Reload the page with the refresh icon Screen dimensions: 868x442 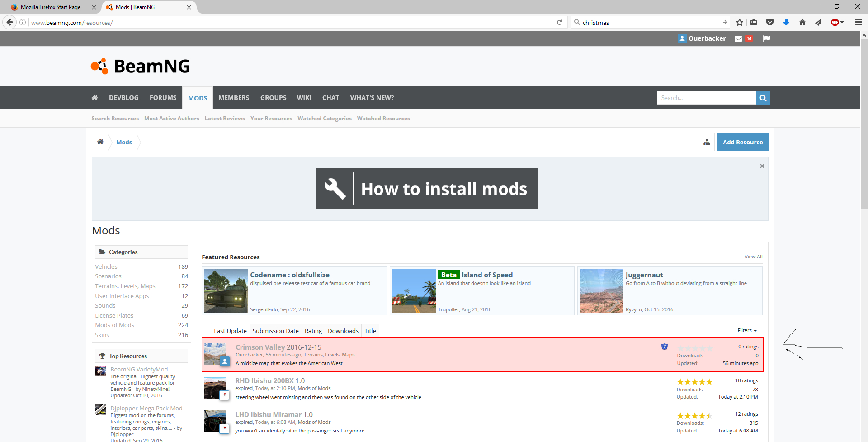[559, 22]
